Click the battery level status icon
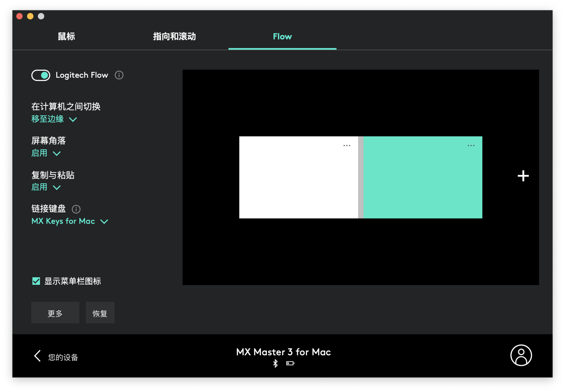This screenshot has width=565, height=392. (290, 363)
